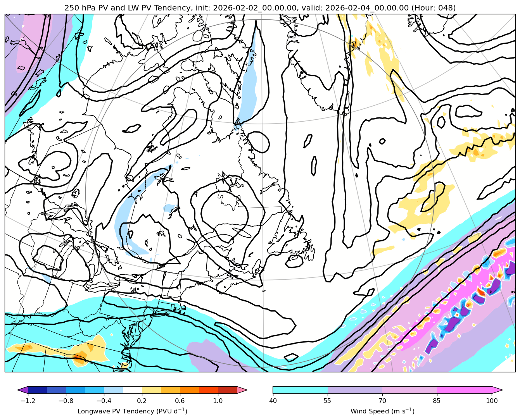Select the dark red swatch right of 1.0
Screen dimensions: 520x420
(x=227, y=390)
